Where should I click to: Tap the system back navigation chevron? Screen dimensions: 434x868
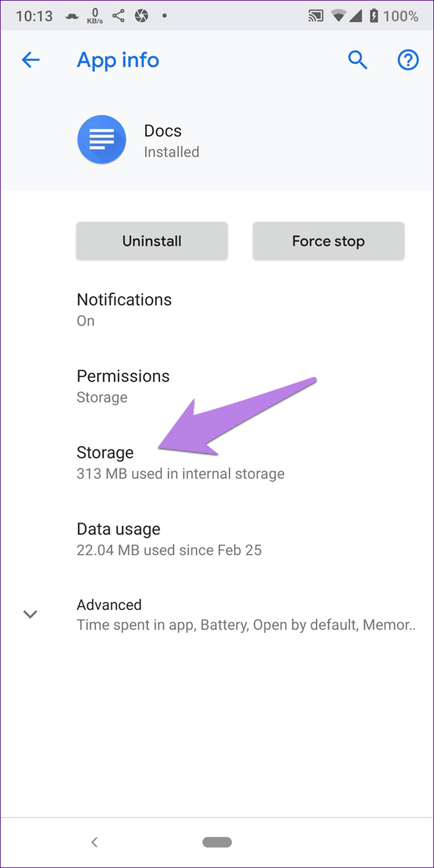point(94,842)
